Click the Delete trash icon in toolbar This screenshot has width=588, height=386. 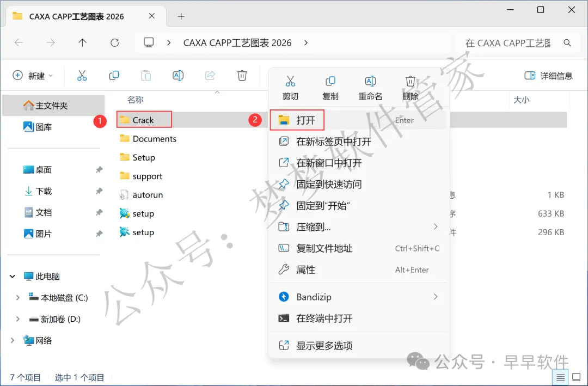tap(242, 76)
